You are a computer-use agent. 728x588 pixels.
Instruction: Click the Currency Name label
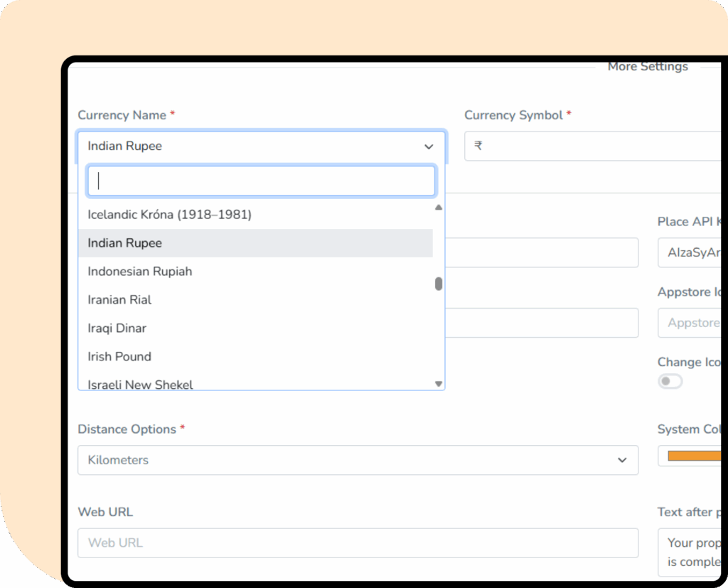[122, 114]
